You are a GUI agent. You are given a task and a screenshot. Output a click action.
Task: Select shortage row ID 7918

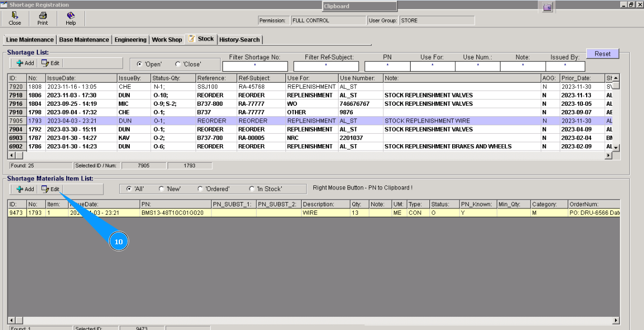[x=16, y=95]
